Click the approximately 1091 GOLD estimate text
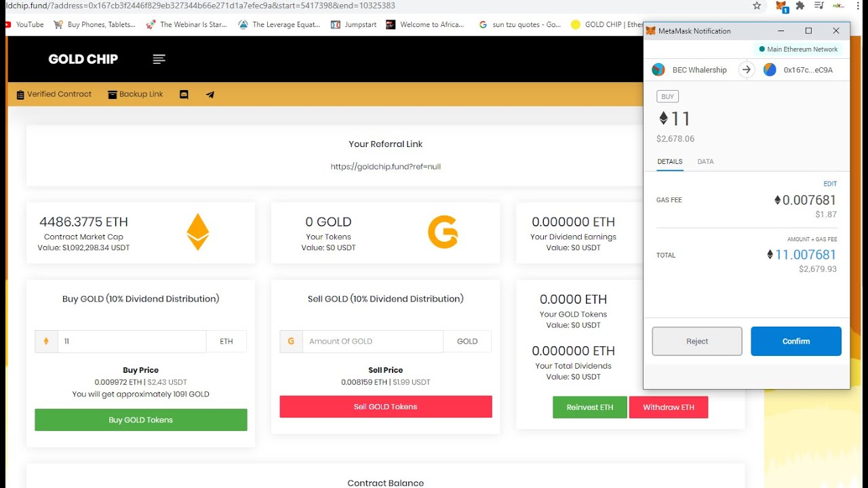868x488 pixels. tap(141, 394)
